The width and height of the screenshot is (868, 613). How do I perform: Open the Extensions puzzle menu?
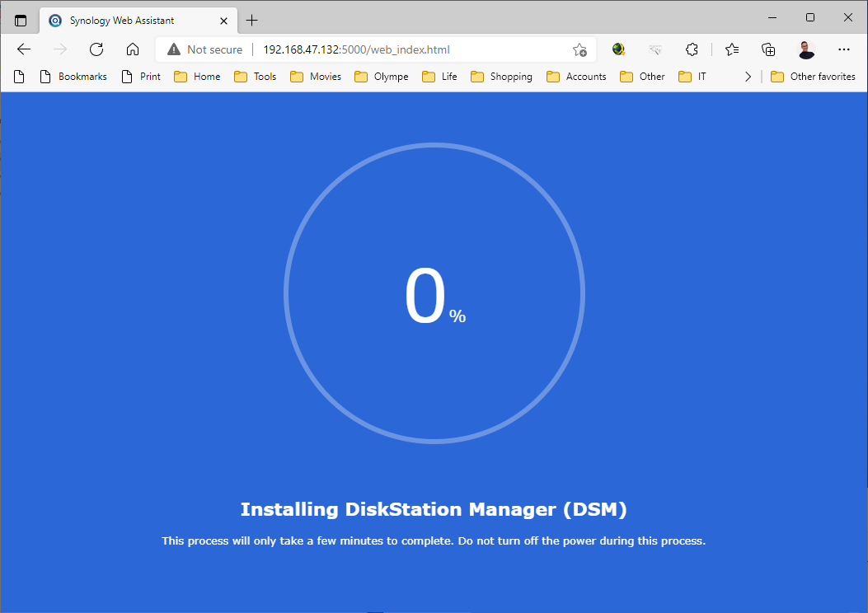(692, 49)
